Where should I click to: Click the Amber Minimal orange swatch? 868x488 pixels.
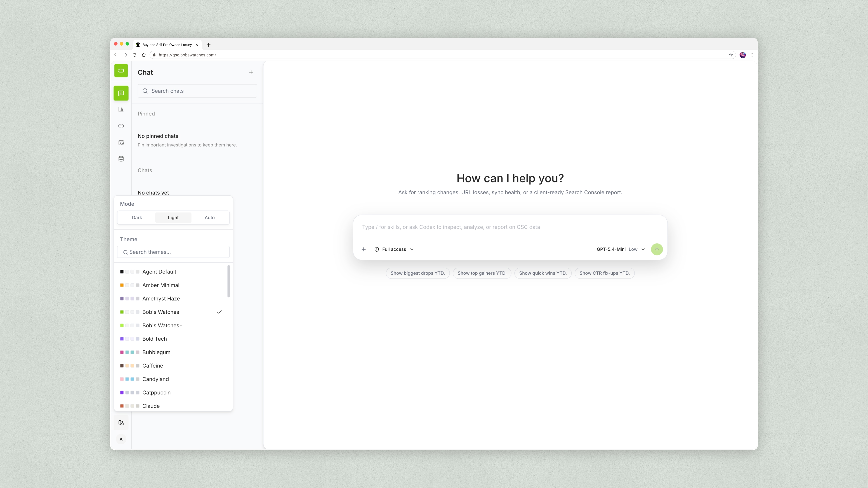(x=122, y=285)
